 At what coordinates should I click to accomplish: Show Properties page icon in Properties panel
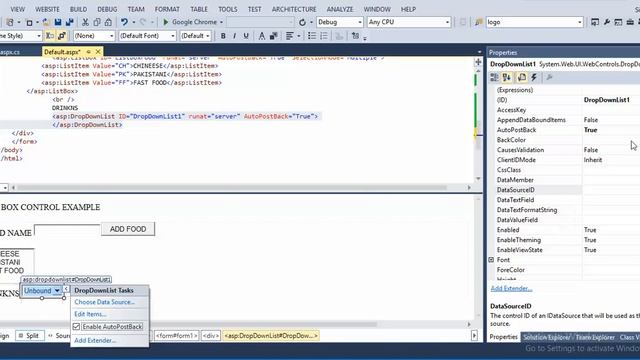tap(522, 77)
